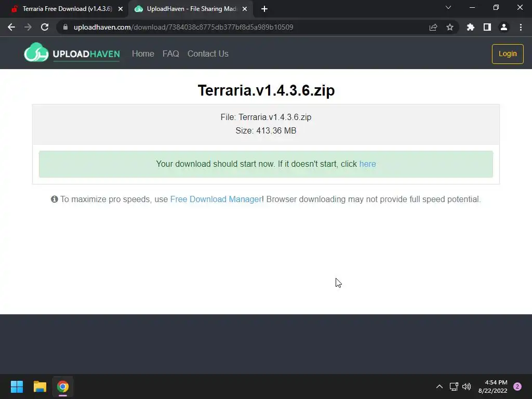This screenshot has width=532, height=399.
Task: Open the Home nav link
Action: coord(143,54)
